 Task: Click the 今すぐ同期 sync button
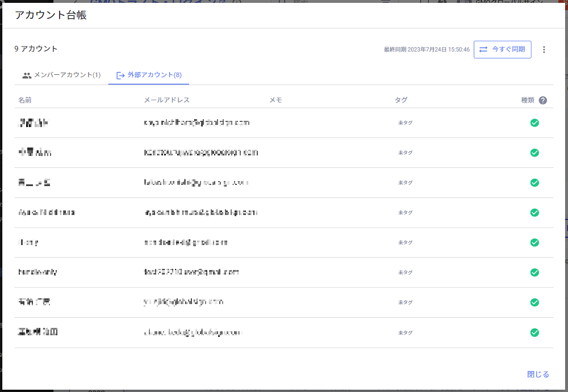[x=503, y=49]
